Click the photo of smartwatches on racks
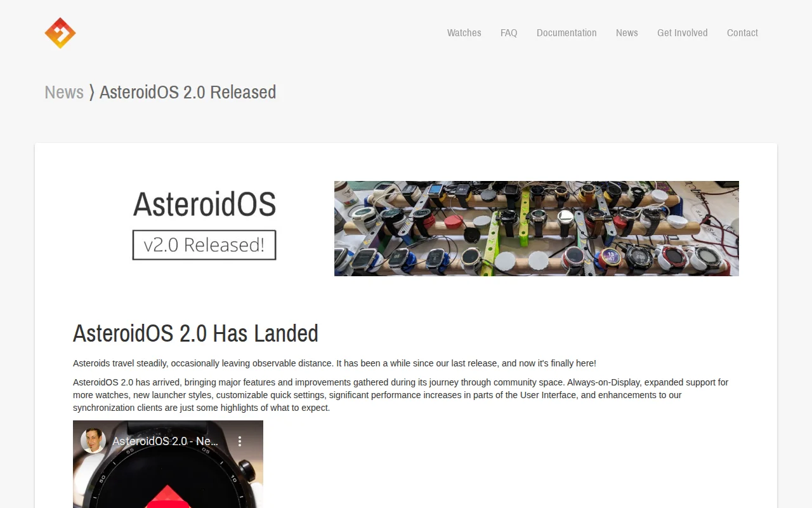 coord(537,229)
